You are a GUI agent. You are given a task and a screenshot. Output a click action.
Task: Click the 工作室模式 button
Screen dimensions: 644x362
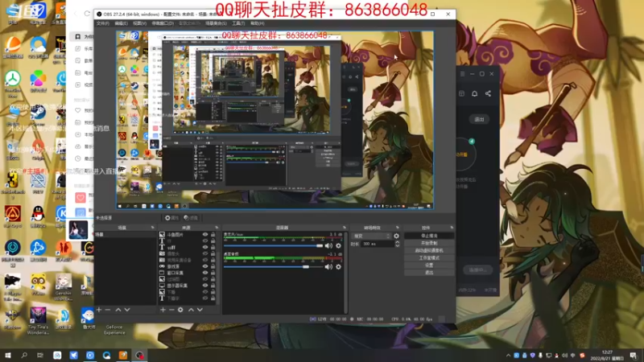pyautogui.click(x=429, y=257)
